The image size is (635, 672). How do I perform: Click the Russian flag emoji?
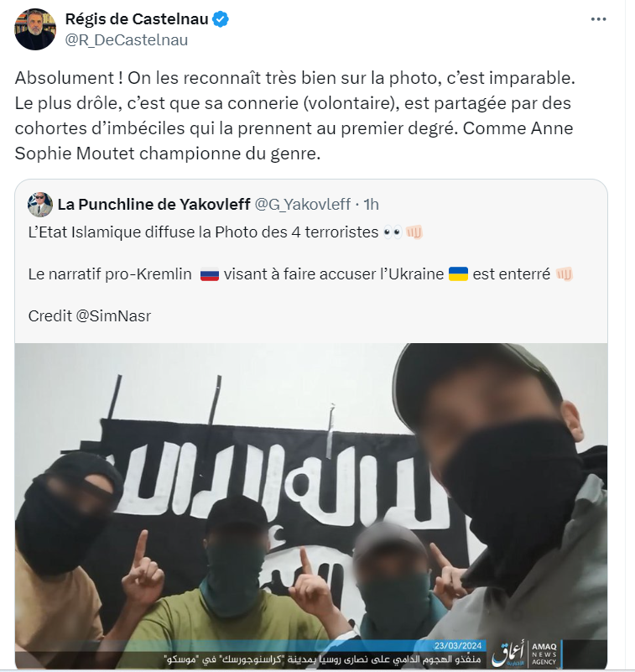(x=210, y=274)
